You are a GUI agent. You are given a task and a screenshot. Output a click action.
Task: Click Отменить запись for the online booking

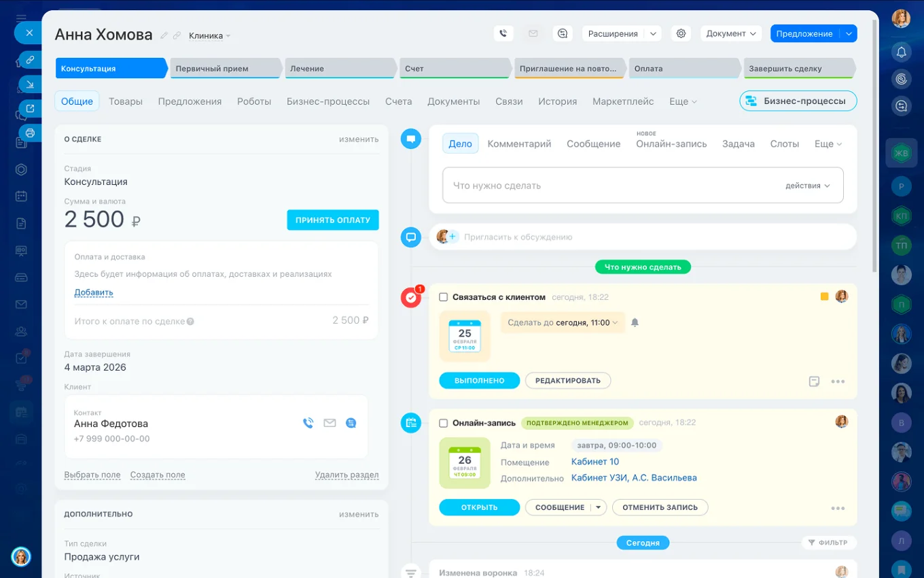660,507
